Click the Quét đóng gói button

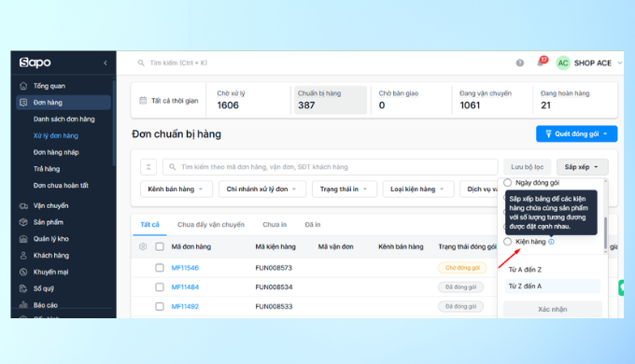[577, 133]
